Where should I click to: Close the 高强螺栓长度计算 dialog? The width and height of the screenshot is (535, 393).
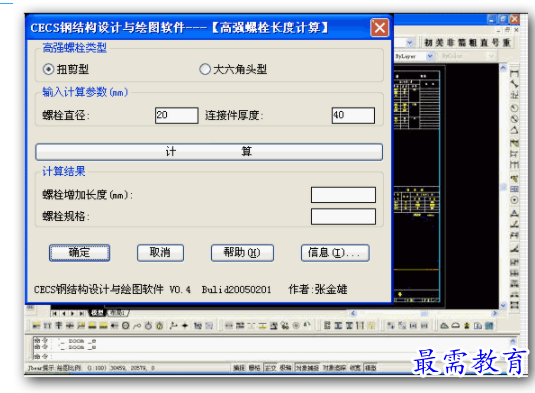(x=379, y=28)
